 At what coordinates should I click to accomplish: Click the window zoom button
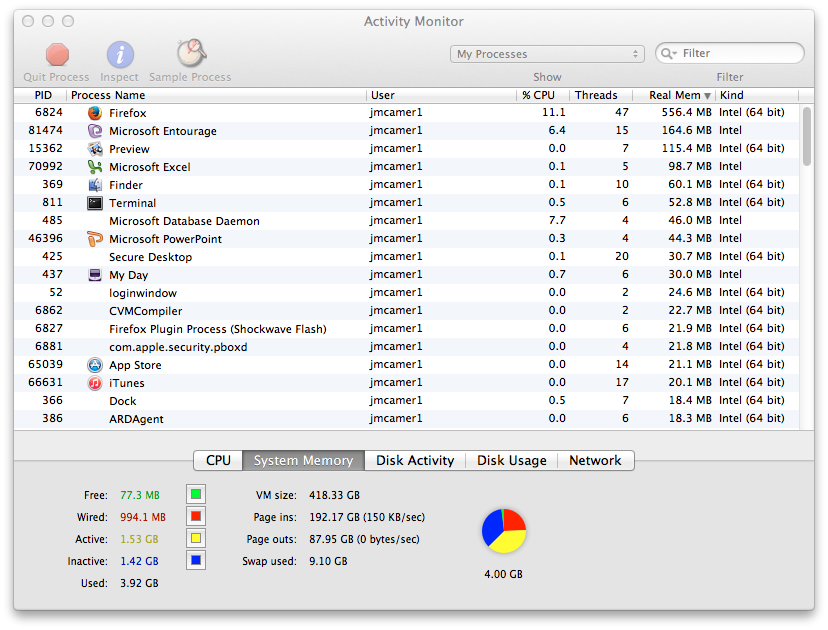tap(68, 21)
